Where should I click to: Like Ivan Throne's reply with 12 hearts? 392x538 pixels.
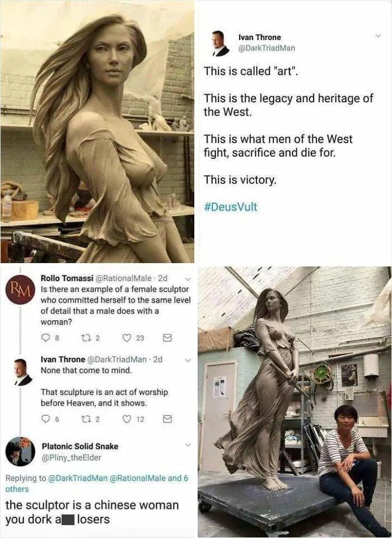point(127,419)
